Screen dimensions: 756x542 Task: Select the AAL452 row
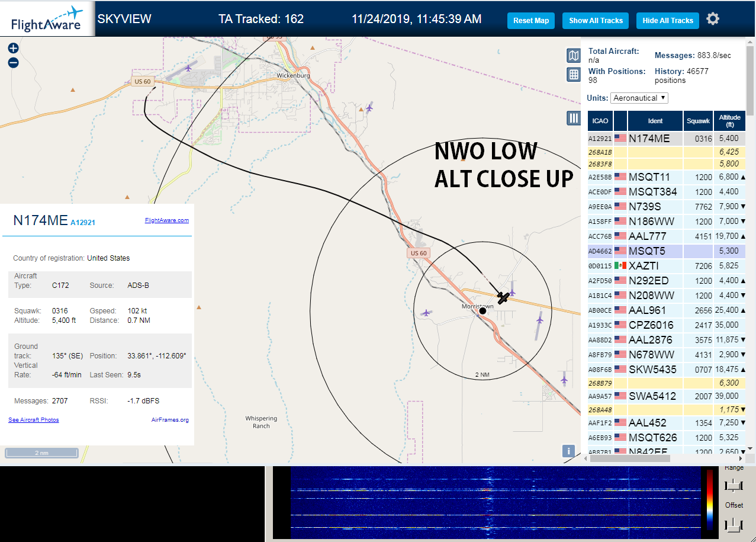667,423
